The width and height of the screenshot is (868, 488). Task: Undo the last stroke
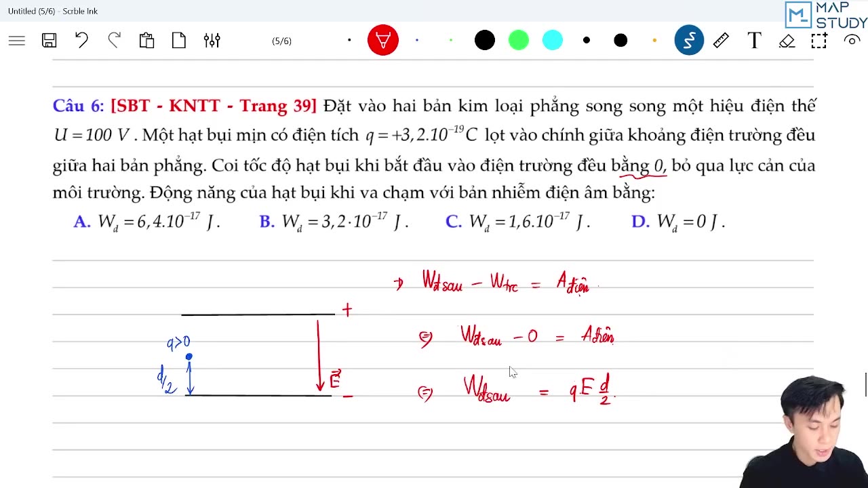pos(81,41)
